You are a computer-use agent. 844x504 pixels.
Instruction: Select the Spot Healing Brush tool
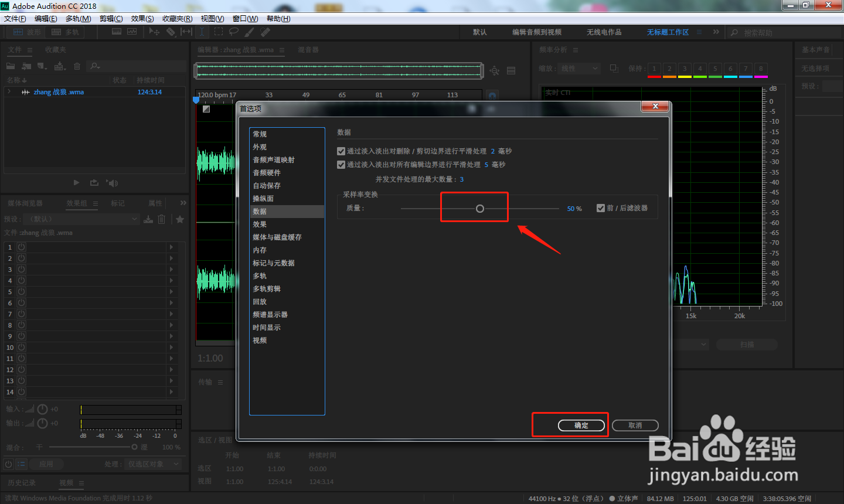coord(266,32)
